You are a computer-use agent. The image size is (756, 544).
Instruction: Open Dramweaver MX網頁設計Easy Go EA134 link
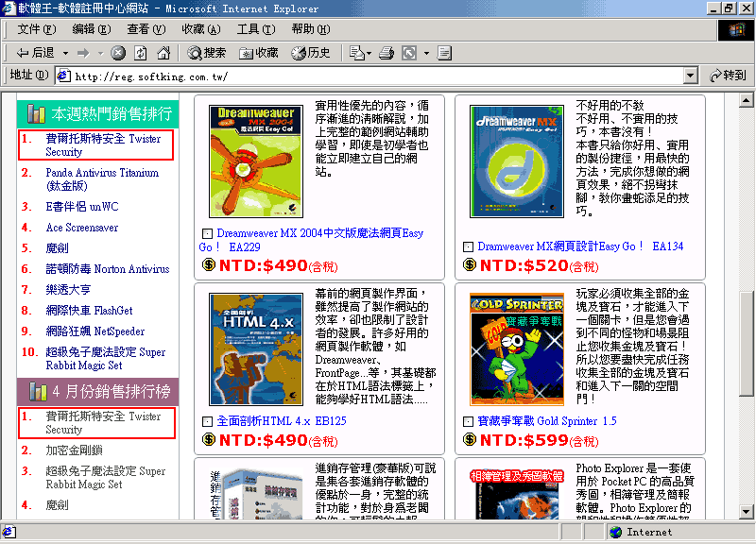580,246
